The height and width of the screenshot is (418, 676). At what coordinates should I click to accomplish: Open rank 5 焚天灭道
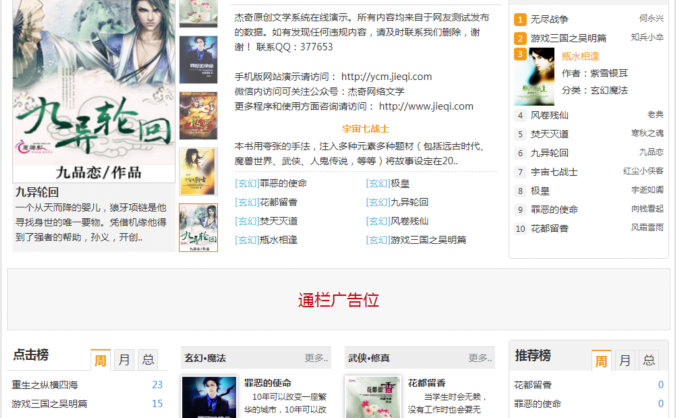549,134
